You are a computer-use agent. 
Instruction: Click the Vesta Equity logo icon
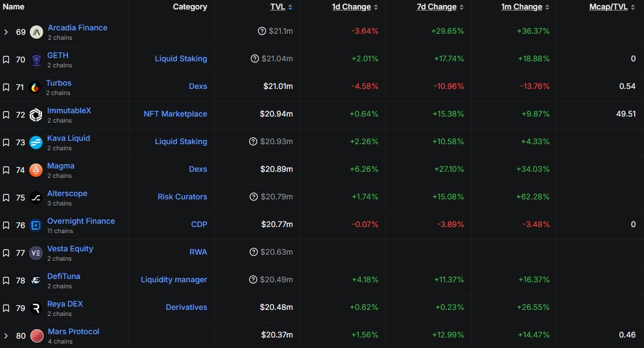(36, 253)
